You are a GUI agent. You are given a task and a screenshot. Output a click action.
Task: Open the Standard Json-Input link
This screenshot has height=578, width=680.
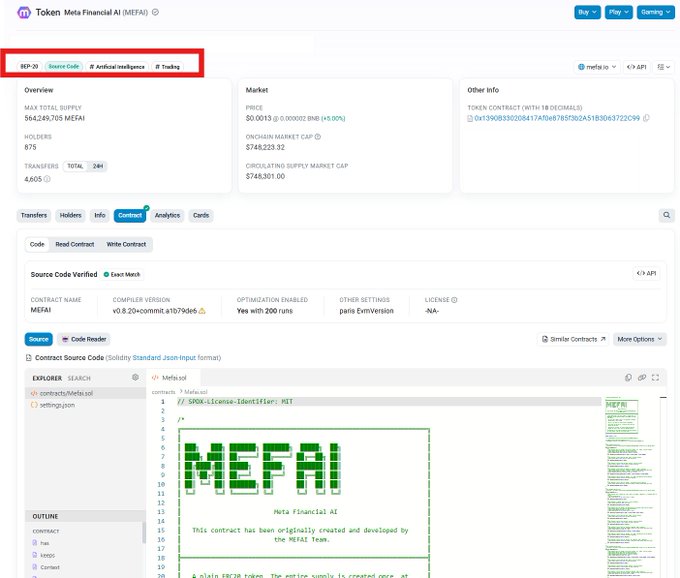pos(164,358)
